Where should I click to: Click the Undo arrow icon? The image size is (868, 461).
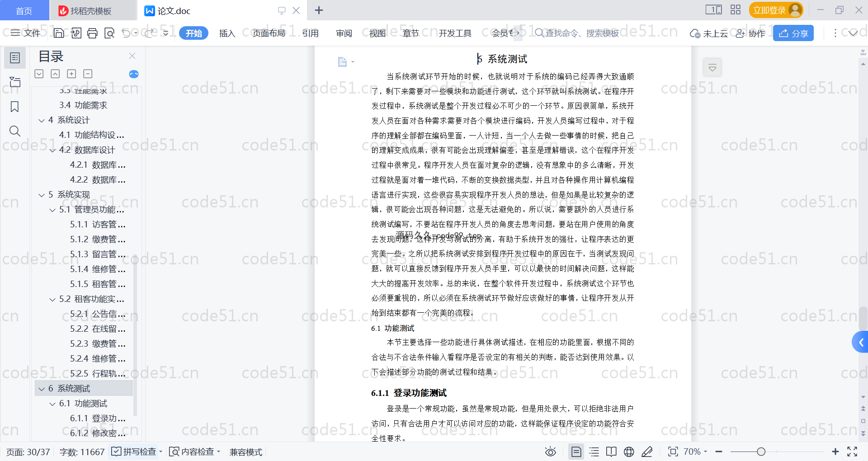pos(126,33)
